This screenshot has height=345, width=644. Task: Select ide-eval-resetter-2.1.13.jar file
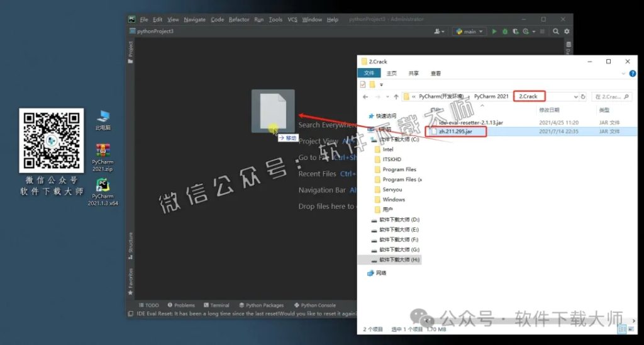tap(470, 123)
